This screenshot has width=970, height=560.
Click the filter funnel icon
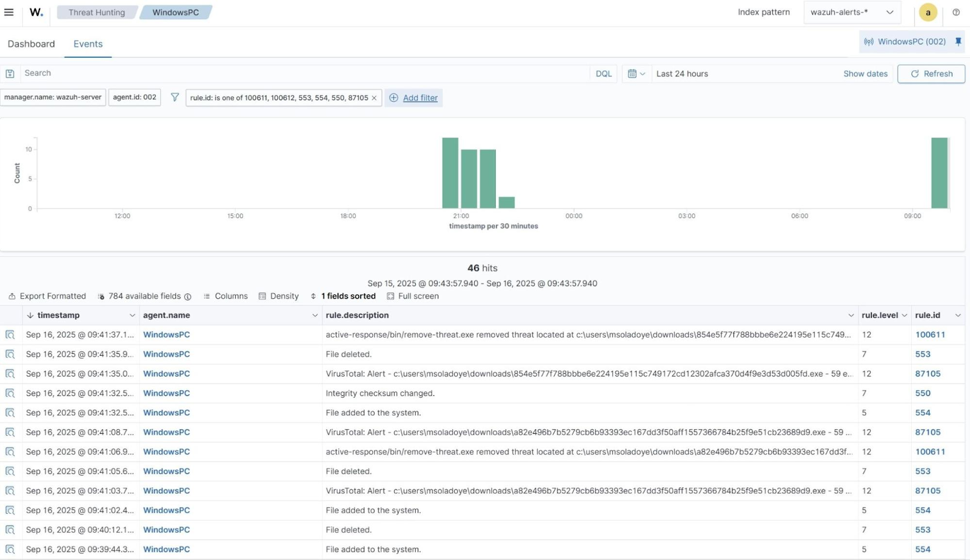click(175, 98)
